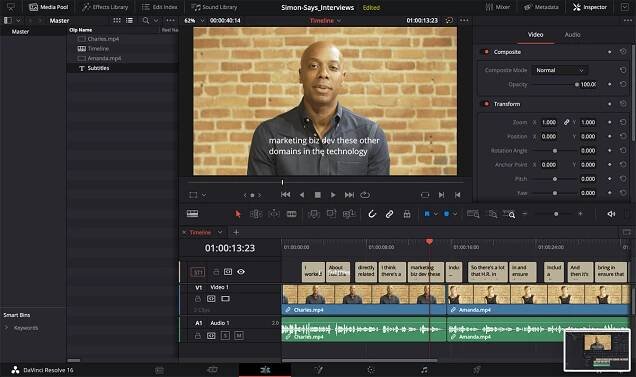Viewport: 636px width, 377px height.
Task: Open the Deliver rocket page icon
Action: pos(477,370)
